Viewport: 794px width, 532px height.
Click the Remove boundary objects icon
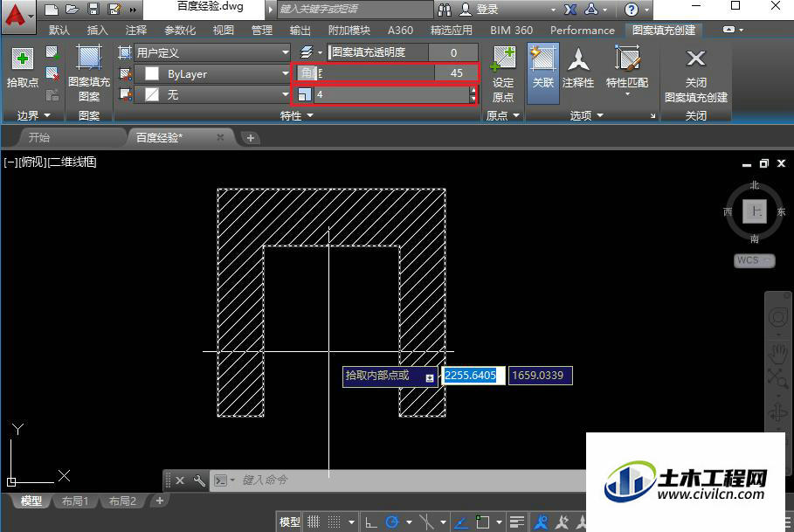coord(52,74)
